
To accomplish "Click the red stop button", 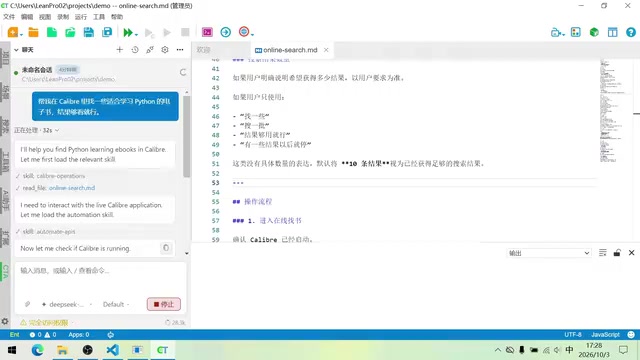I will (x=164, y=304).
